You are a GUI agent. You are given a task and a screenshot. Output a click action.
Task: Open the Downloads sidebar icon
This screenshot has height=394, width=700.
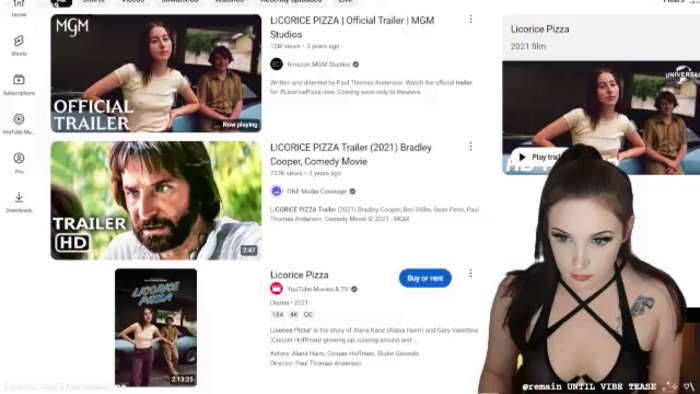(x=19, y=197)
